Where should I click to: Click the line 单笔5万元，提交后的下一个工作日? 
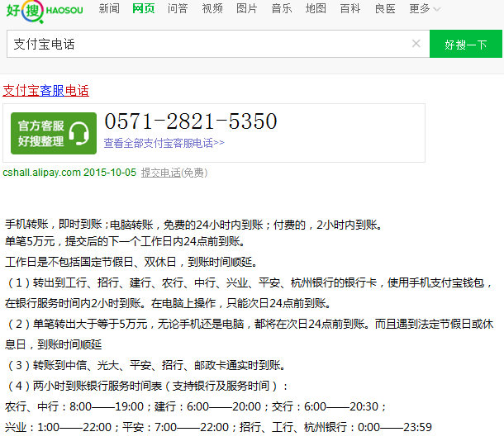[125, 241]
